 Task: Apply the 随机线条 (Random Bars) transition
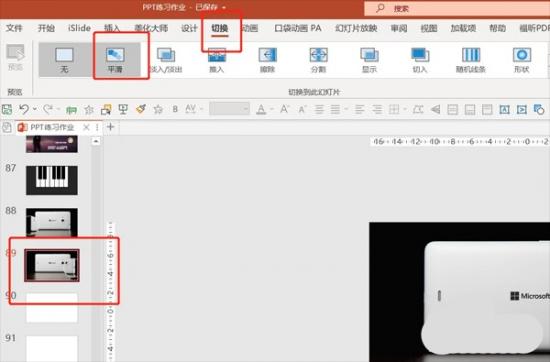tap(470, 60)
